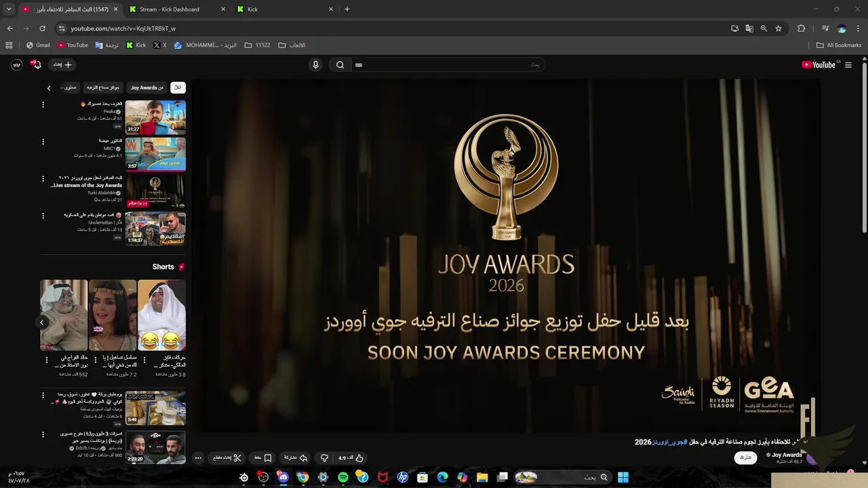This screenshot has width=868, height=488.
Task: Open the Short with the crowned woman
Action: tap(113, 315)
